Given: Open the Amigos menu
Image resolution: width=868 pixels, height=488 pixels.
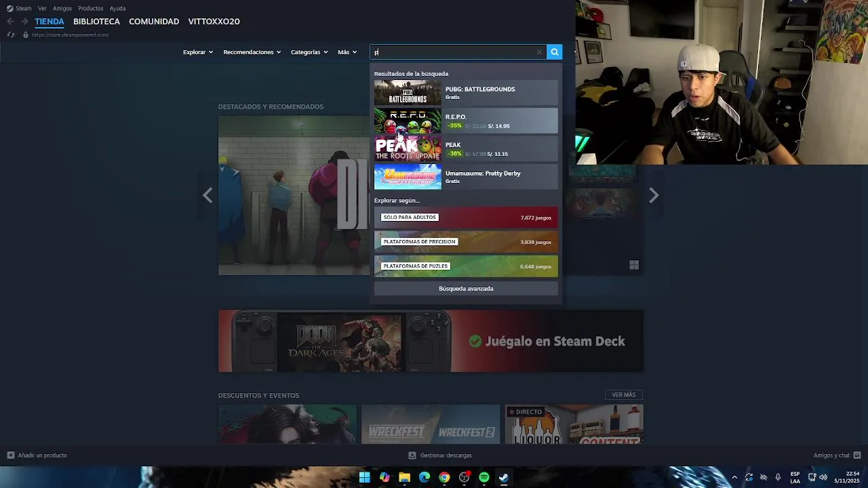Looking at the screenshot, I should click(62, 8).
